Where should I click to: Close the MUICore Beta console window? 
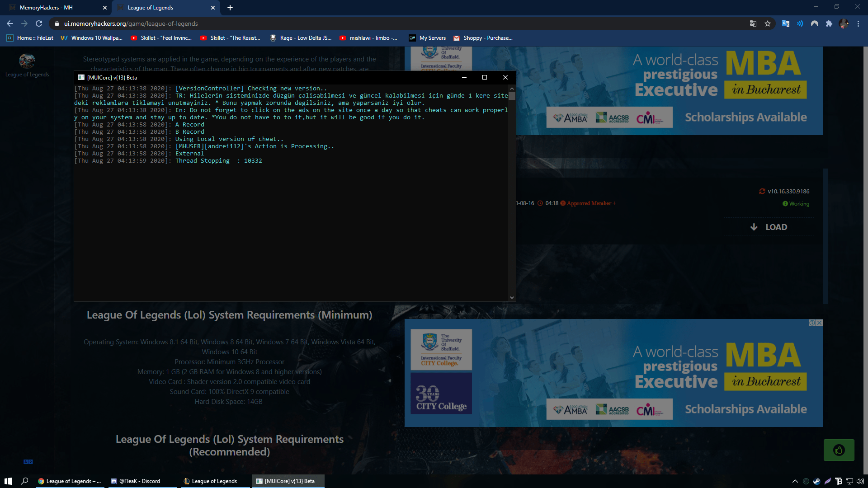click(x=505, y=77)
